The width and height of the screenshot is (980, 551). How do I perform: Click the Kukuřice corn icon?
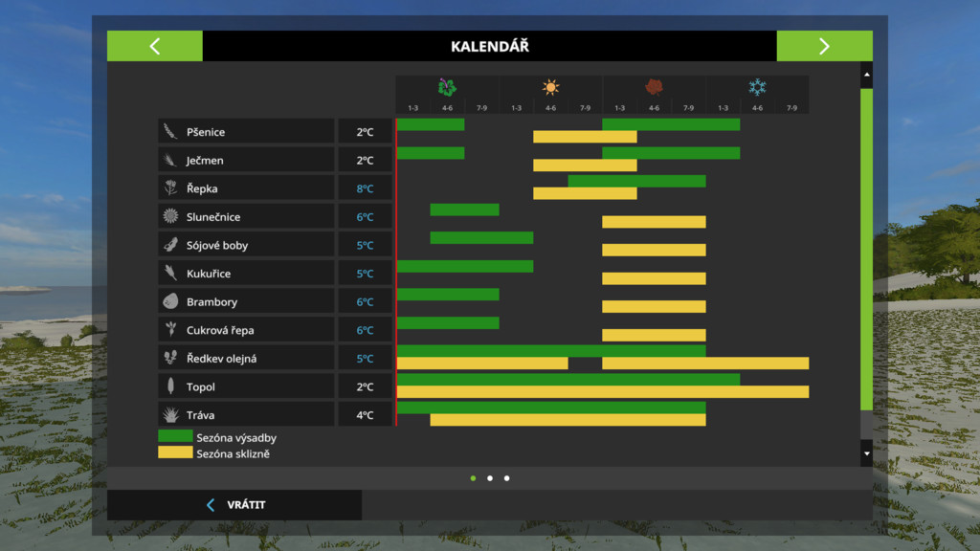(x=170, y=274)
